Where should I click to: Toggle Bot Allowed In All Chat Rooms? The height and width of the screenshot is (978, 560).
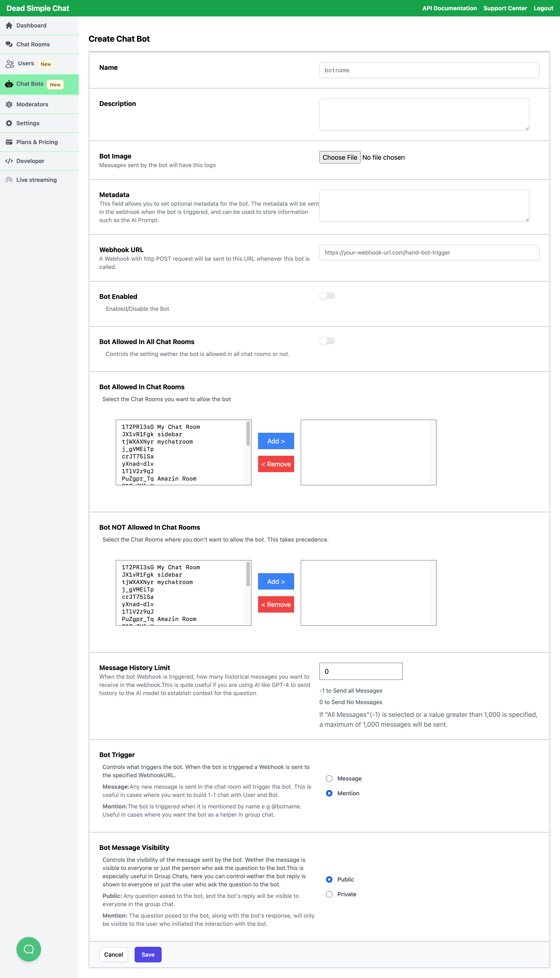(x=327, y=341)
